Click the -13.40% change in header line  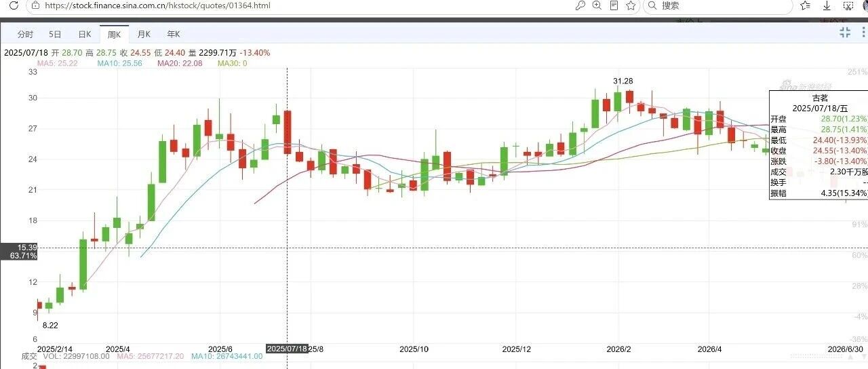(255, 52)
